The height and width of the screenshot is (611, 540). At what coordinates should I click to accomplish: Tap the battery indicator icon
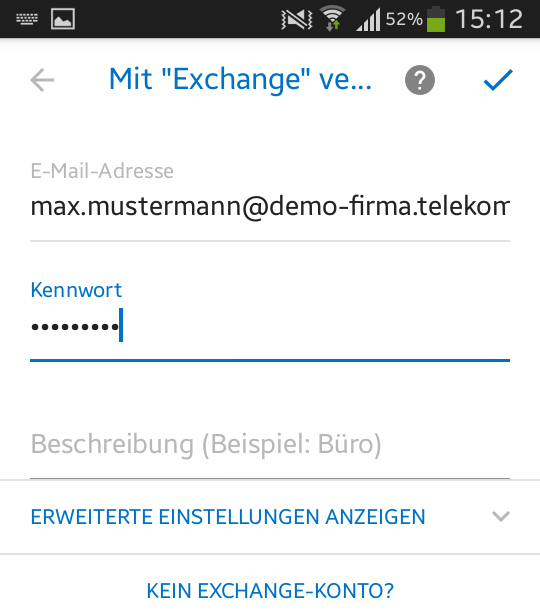pyautogui.click(x=436, y=19)
